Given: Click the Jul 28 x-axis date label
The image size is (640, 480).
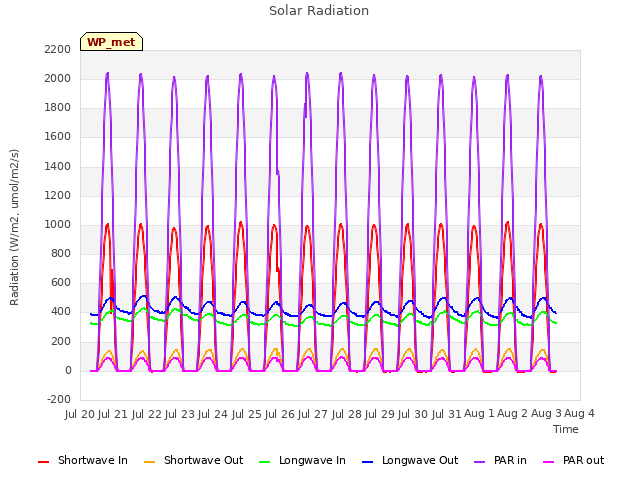Looking at the screenshot, I should click(x=347, y=414).
